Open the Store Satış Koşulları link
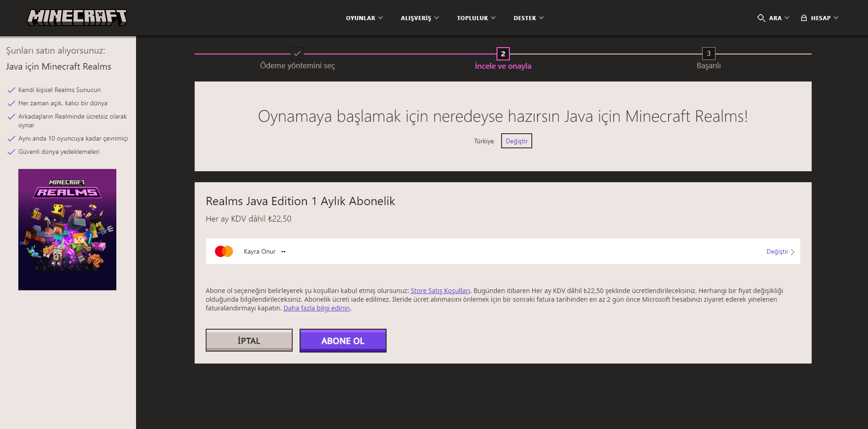Screen dimensions: 868x429 click(x=440, y=291)
